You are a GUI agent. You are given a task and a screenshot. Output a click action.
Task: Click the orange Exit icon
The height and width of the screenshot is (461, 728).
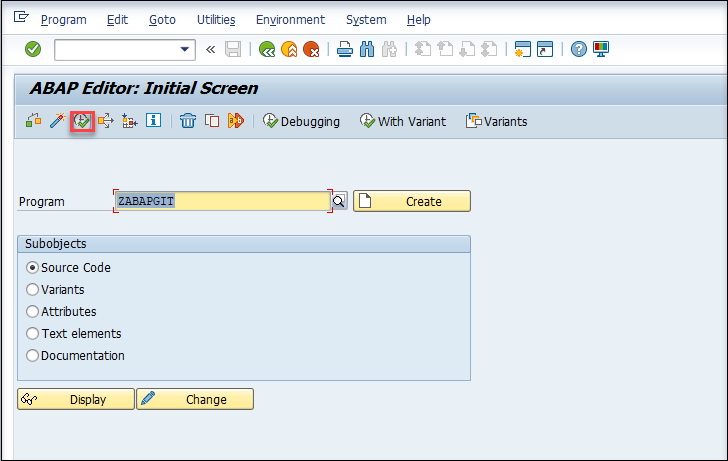pyautogui.click(x=289, y=49)
